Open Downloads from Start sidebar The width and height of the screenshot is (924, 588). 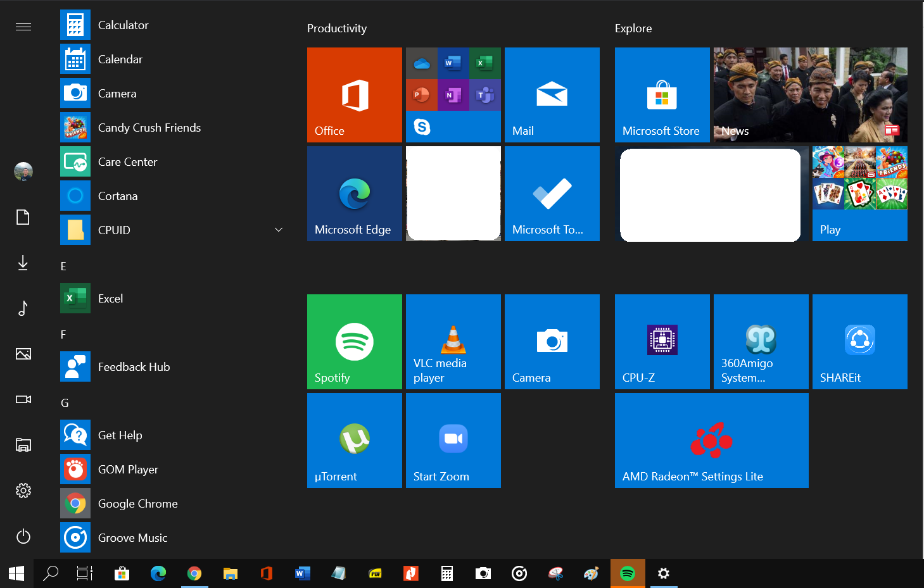coord(23,263)
